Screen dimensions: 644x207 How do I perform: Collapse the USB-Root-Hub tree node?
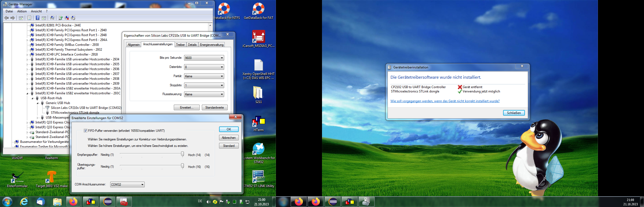click(x=33, y=98)
